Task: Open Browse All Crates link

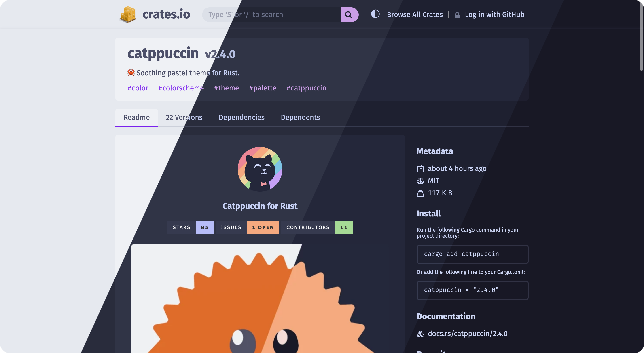Action: click(x=415, y=15)
